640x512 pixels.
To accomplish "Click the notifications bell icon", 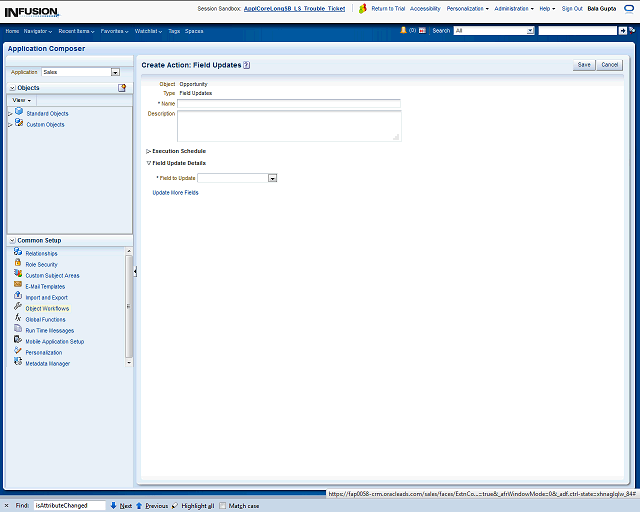I will click(x=403, y=31).
